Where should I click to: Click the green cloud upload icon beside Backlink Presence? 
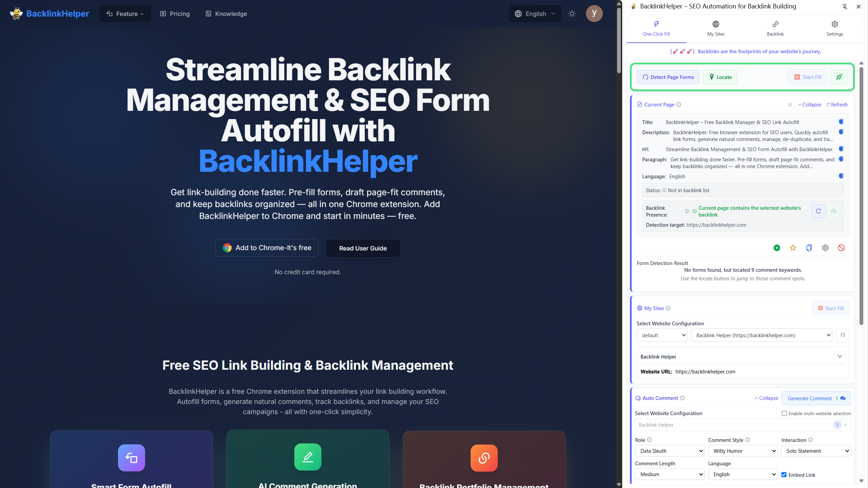834,211
